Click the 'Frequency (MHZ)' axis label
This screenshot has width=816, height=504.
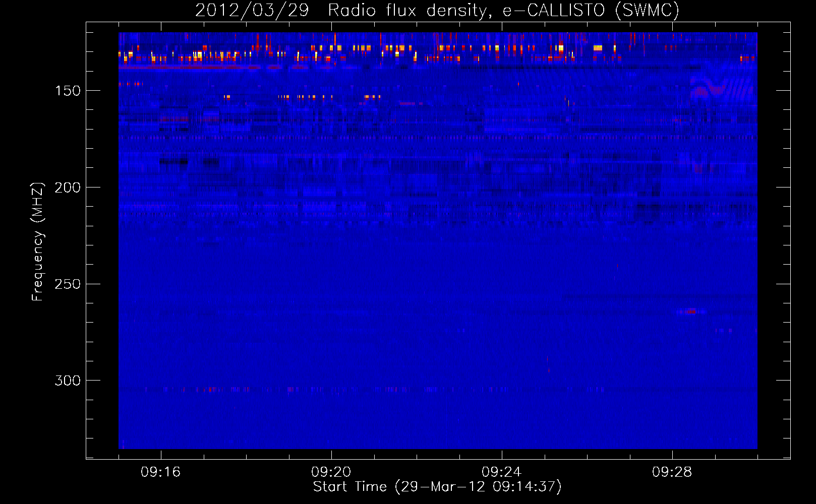pyautogui.click(x=38, y=241)
